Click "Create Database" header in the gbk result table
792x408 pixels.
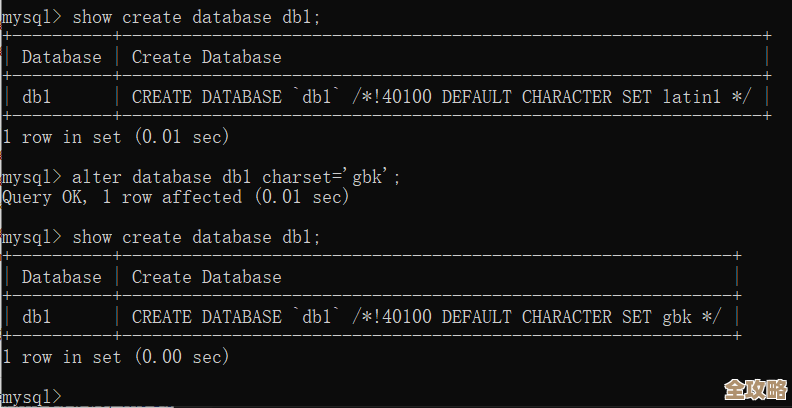coord(206,277)
